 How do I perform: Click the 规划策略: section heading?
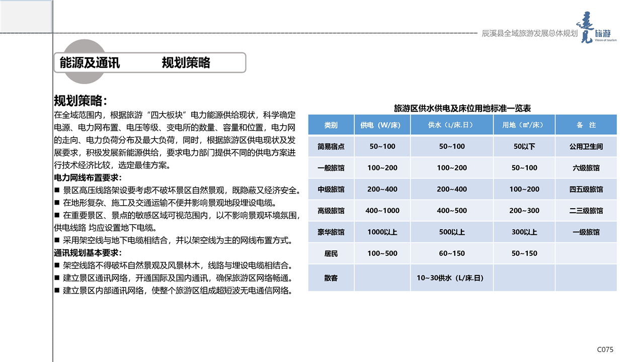point(80,101)
